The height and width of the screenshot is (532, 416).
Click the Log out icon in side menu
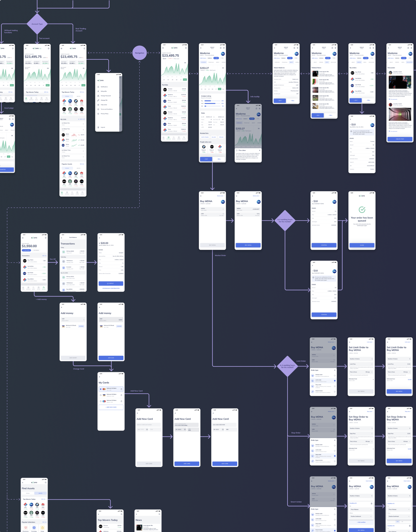click(x=98, y=127)
